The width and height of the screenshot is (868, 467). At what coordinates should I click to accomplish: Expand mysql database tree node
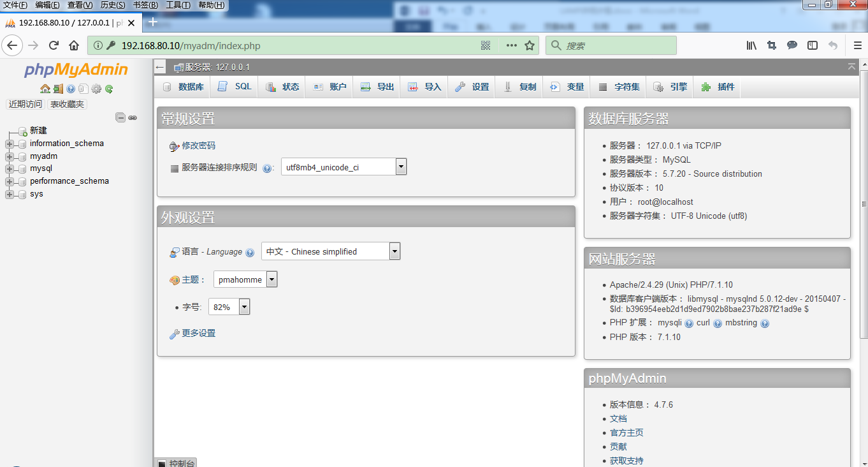coord(10,169)
